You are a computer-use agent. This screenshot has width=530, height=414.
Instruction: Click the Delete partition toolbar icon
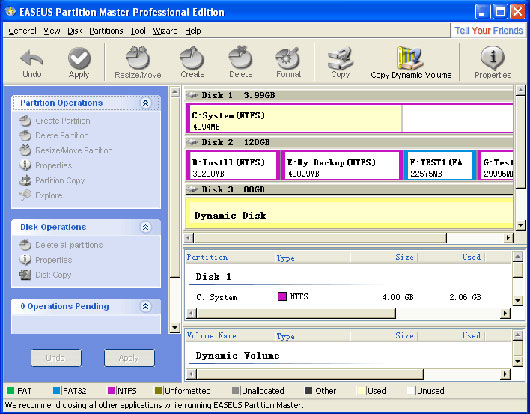click(x=240, y=63)
